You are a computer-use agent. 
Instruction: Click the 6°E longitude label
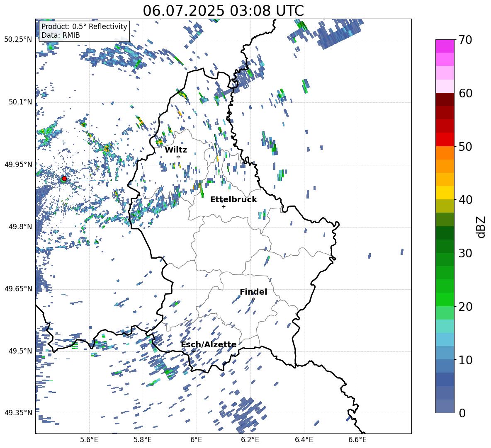[x=196, y=440]
